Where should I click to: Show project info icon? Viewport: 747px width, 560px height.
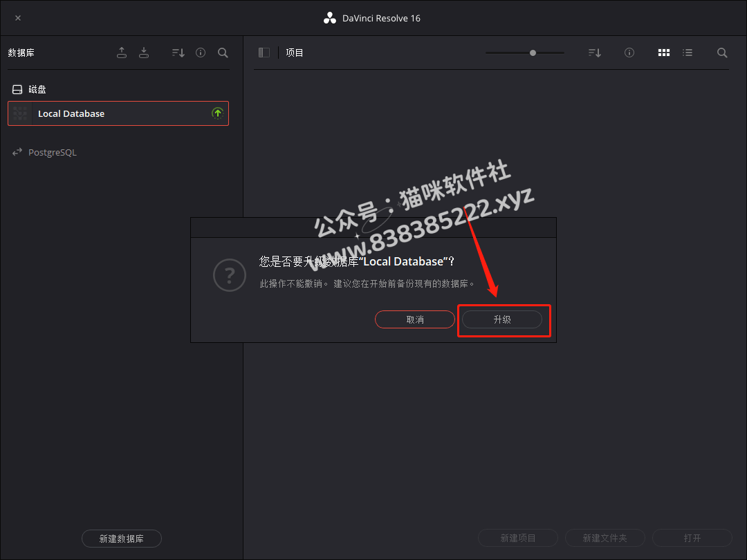tap(629, 53)
